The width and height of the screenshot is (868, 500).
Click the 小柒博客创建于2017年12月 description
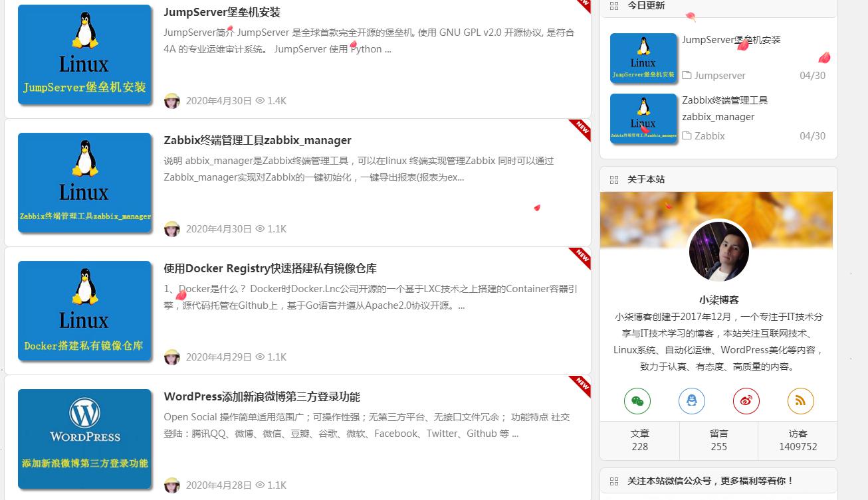click(x=718, y=341)
